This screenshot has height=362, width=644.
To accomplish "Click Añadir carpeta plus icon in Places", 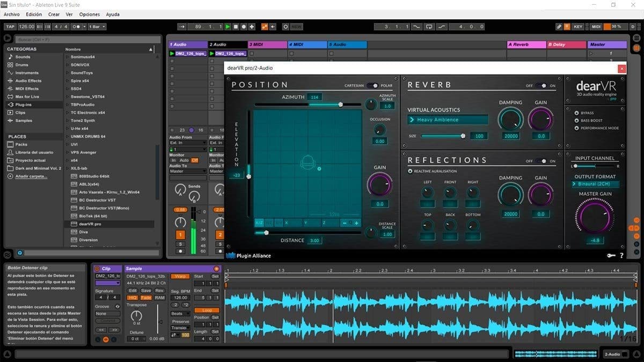I will pyautogui.click(x=10, y=176).
